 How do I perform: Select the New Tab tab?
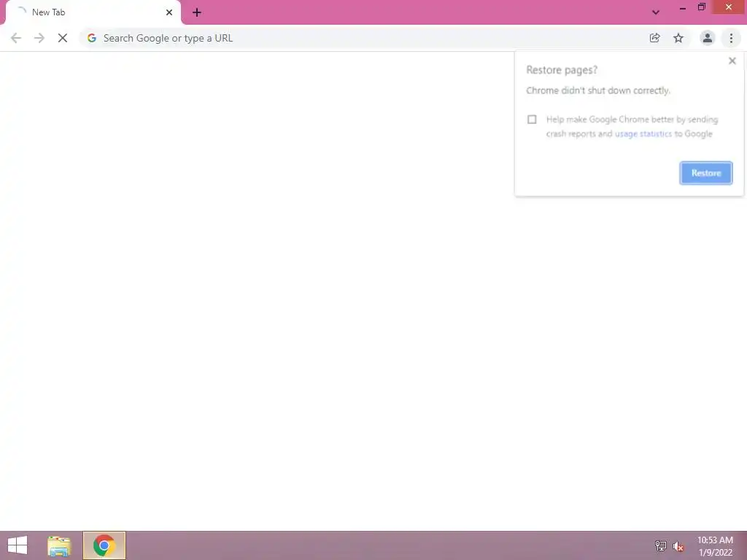click(x=93, y=12)
